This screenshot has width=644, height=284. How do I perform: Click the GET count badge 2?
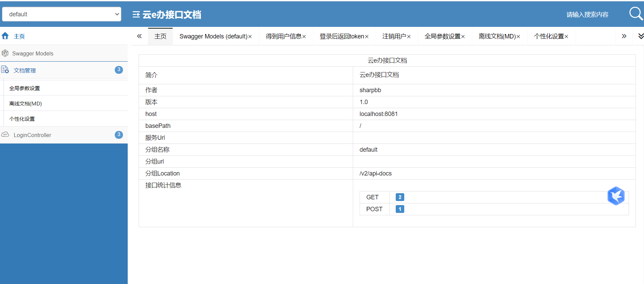[400, 197]
